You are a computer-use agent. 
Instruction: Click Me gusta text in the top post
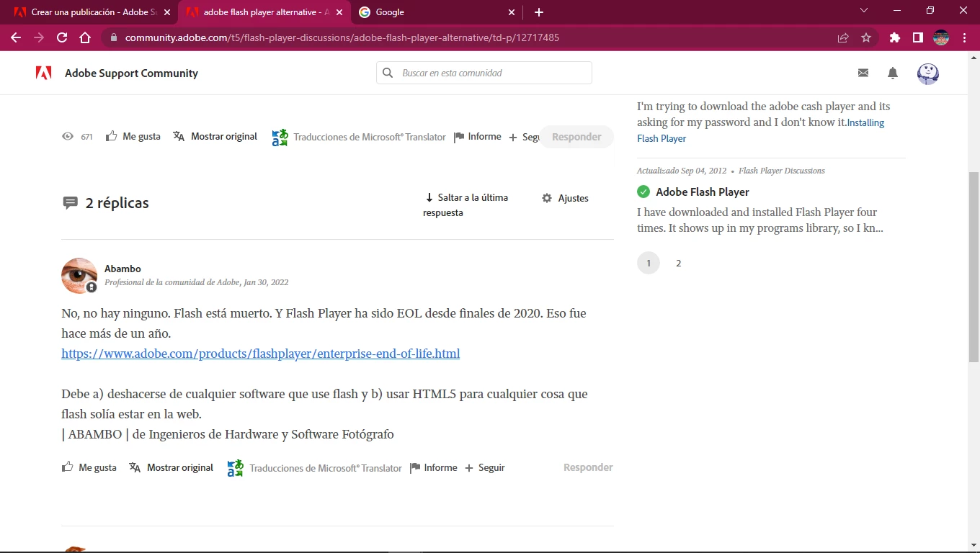tap(141, 136)
